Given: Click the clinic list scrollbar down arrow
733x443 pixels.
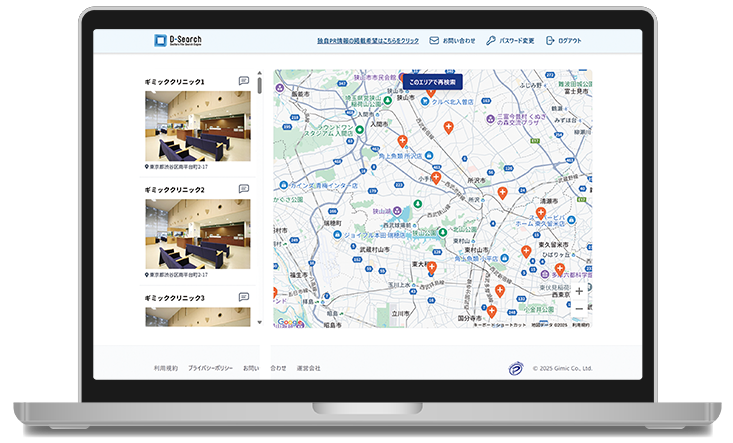Looking at the screenshot, I should pyautogui.click(x=261, y=322).
